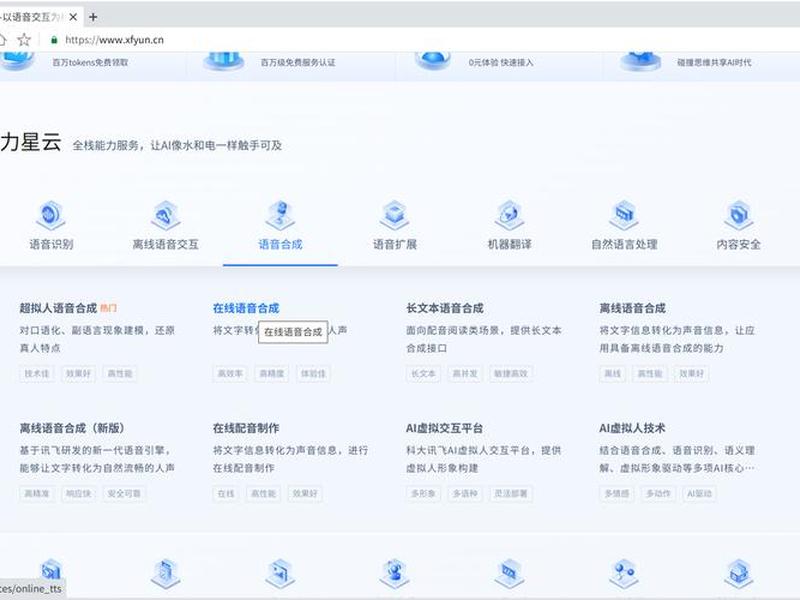Viewport: 800px width, 600px height.
Task: Focus the address bar showing www.xfyun.cn
Action: point(114,40)
